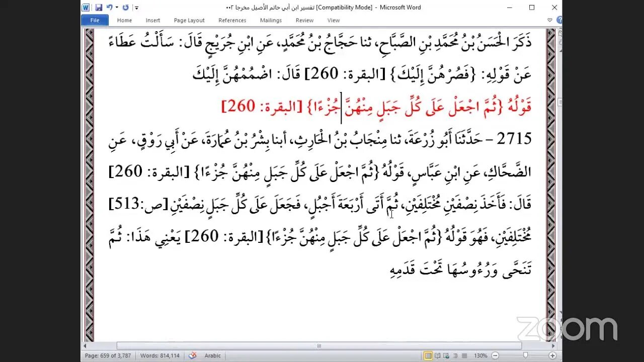The image size is (644, 362).
Task: Undo the last action
Action: [109, 8]
